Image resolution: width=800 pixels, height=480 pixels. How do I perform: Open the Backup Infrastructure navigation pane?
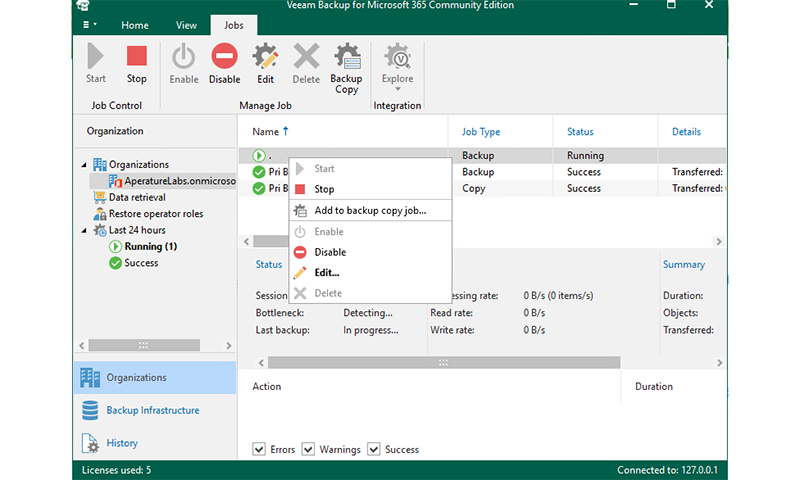tap(155, 410)
